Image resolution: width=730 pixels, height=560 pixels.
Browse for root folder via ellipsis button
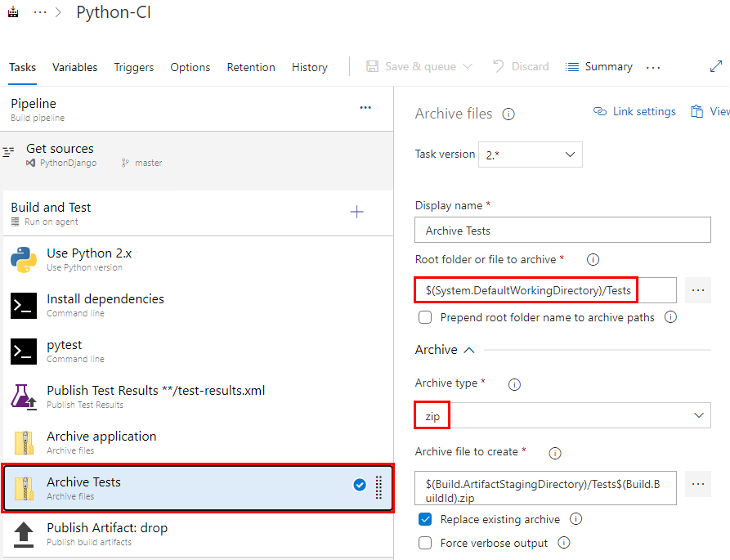coord(698,290)
